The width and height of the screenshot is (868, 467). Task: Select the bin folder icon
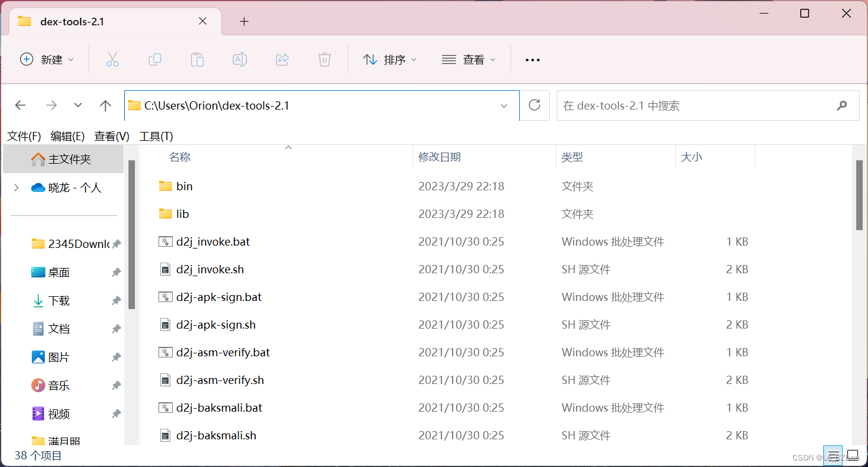(x=166, y=186)
